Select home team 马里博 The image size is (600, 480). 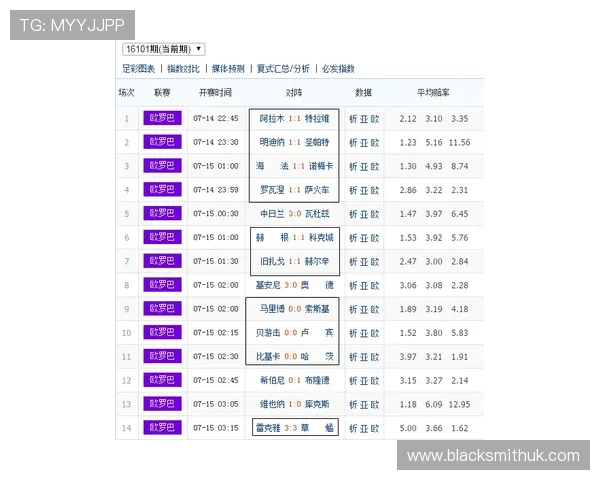(x=272, y=309)
